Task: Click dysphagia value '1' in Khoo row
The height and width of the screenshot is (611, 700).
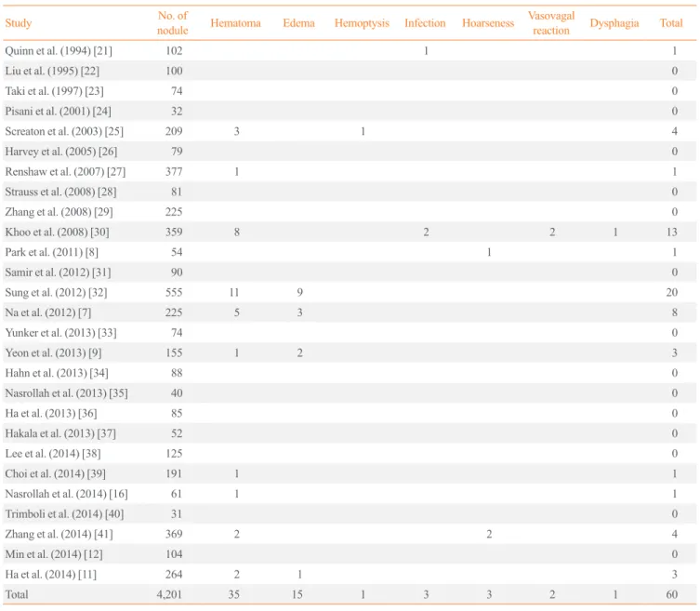Action: tap(615, 232)
